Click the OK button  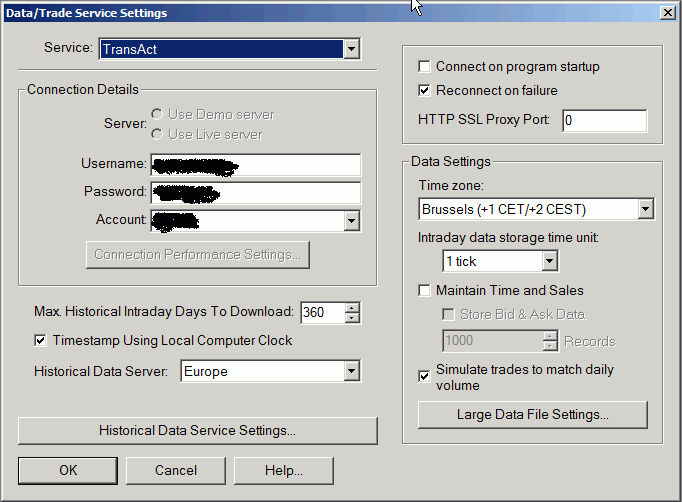coord(68,470)
